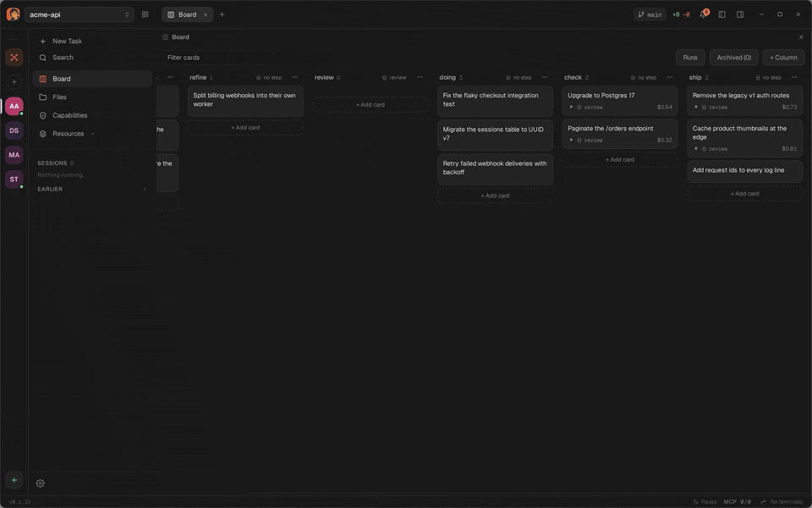Viewport: 812px width, 508px height.
Task: Set the check column no step selector
Action: click(644, 77)
